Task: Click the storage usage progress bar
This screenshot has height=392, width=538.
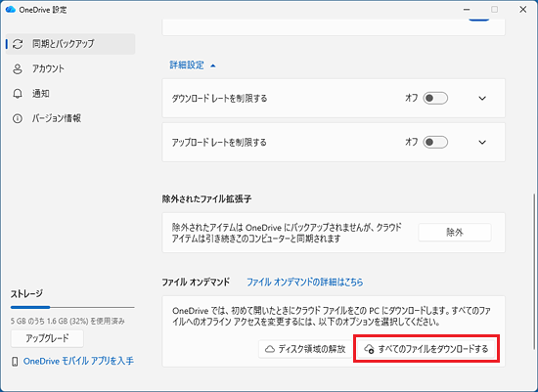Action: (x=72, y=307)
